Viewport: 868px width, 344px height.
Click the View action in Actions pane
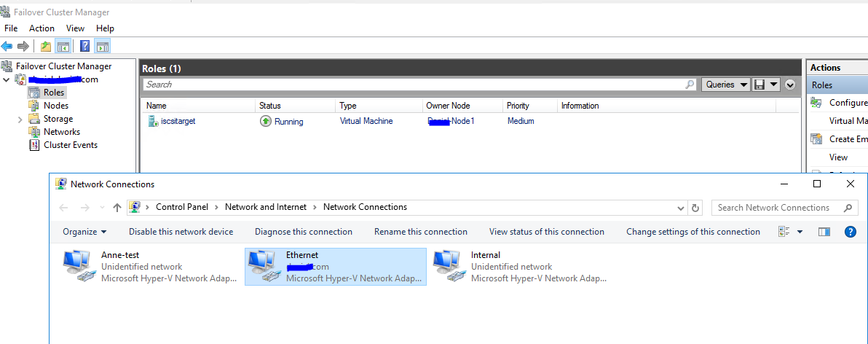tap(838, 157)
